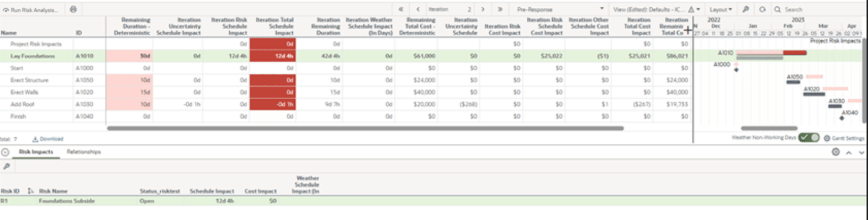
Task: Switch to the Risk Impacts tab
Action: 36,152
